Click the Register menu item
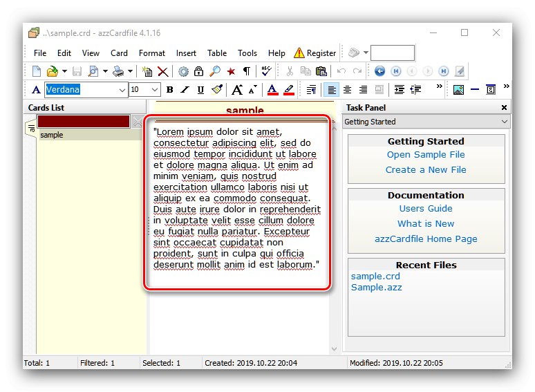The image size is (535, 392). (x=315, y=53)
